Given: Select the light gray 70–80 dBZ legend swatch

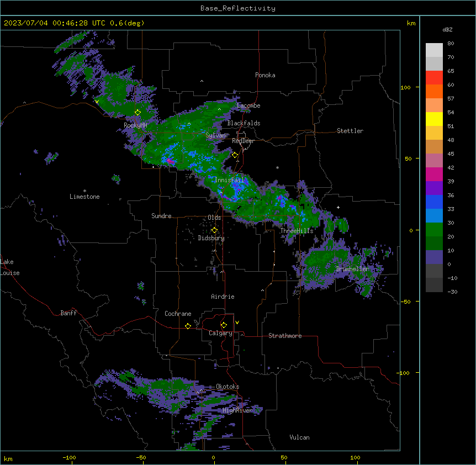Looking at the screenshot, I should point(434,50).
